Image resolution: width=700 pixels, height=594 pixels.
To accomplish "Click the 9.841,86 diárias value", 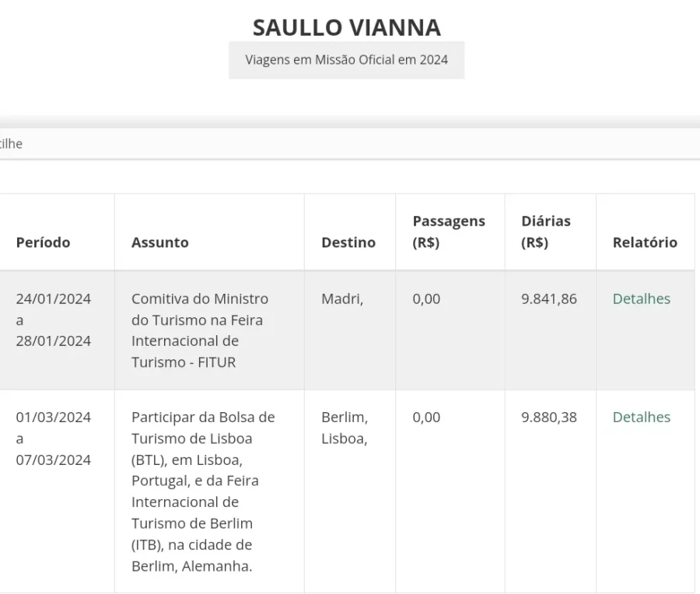I will pos(548,299).
